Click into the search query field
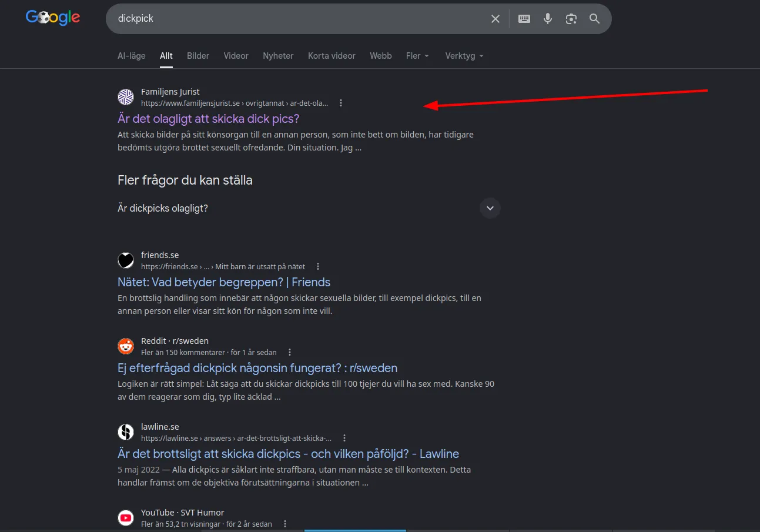This screenshot has width=760, height=532. (300, 19)
